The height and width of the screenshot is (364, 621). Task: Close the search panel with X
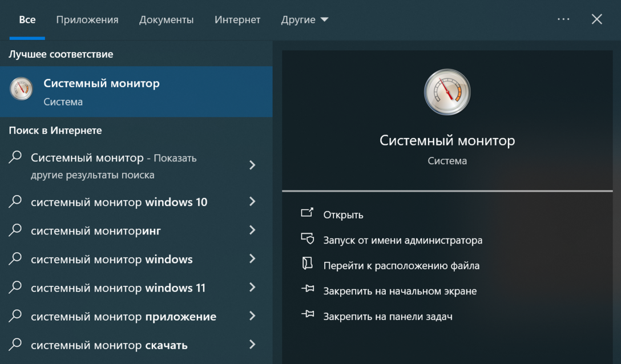point(596,19)
